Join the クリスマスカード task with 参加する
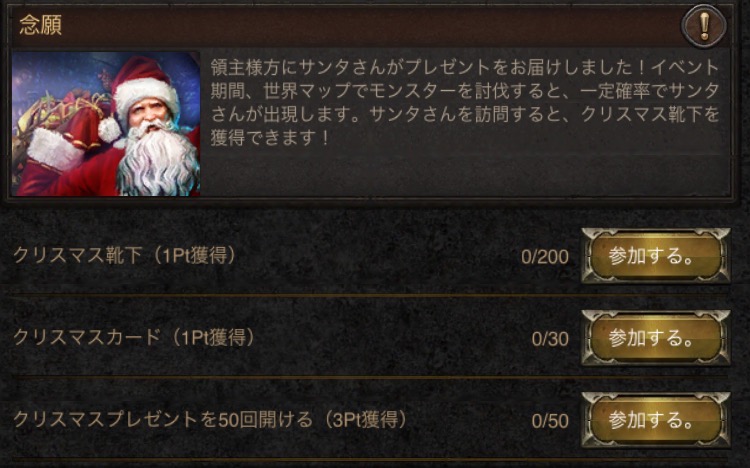The width and height of the screenshot is (750, 468). (655, 338)
